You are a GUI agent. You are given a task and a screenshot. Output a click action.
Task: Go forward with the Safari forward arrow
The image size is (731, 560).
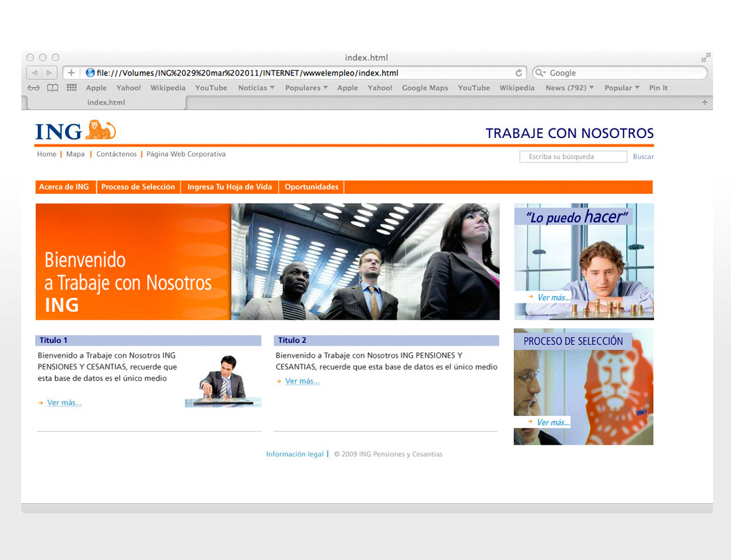49,73
